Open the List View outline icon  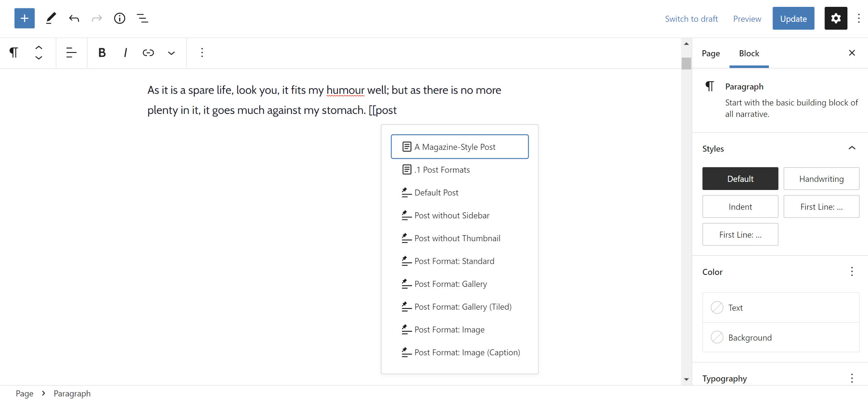(142, 18)
